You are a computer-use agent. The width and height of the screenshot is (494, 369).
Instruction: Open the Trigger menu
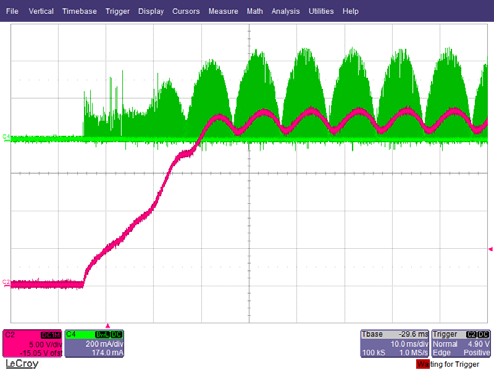(117, 11)
